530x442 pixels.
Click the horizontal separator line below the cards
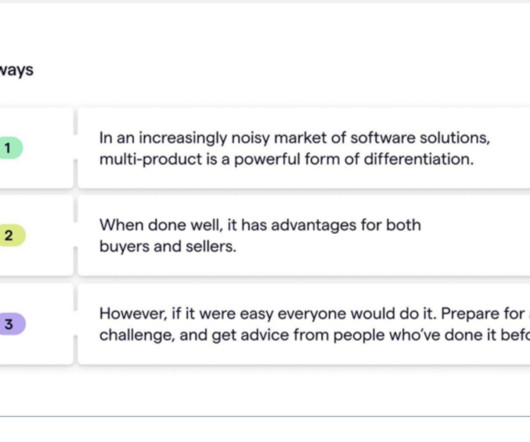pos(265,417)
